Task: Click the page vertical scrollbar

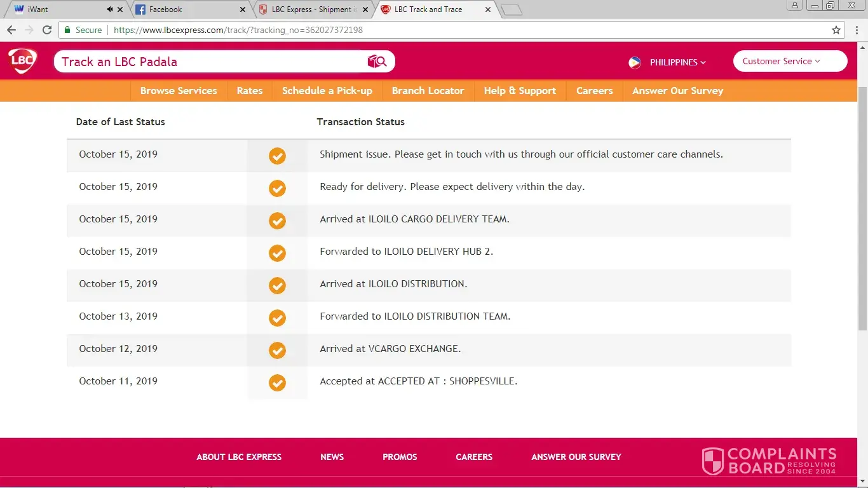Action: pyautogui.click(x=862, y=210)
